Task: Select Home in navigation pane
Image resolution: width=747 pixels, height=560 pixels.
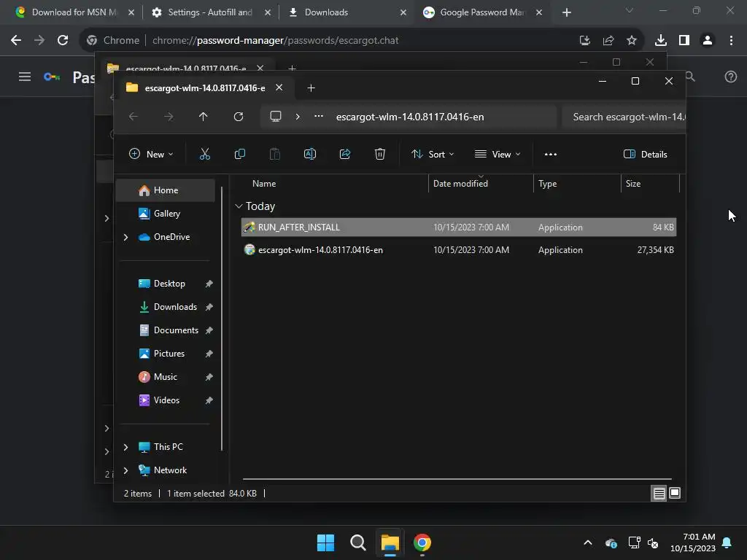Action: (x=166, y=190)
